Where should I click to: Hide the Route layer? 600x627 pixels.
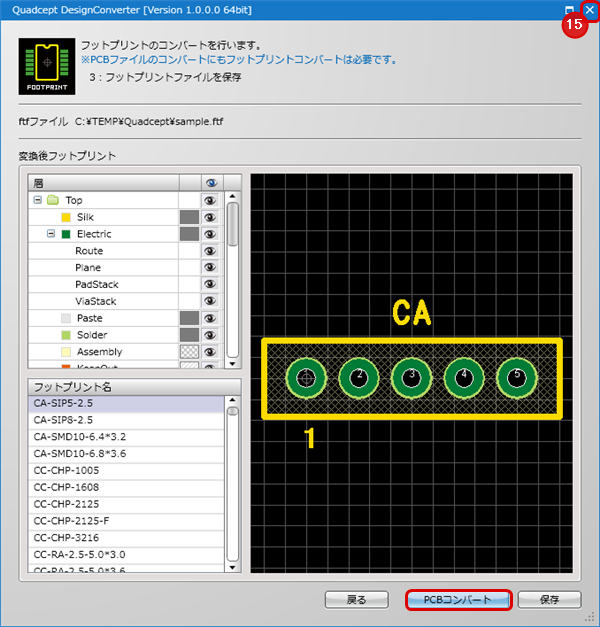click(x=210, y=251)
